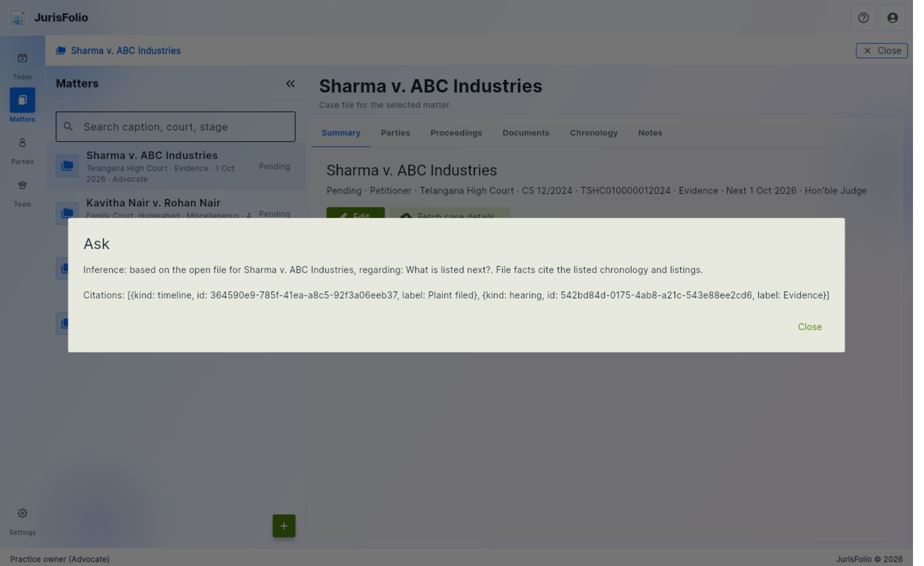Open Parties from the left sidebar

pos(22,151)
